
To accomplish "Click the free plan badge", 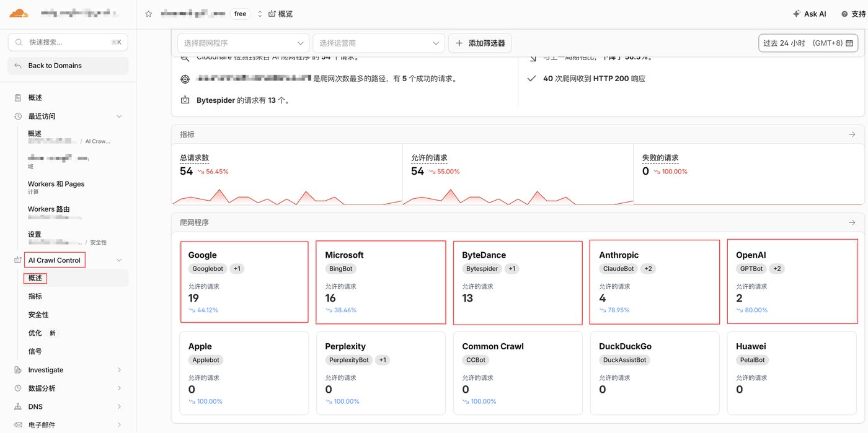I will [x=241, y=14].
